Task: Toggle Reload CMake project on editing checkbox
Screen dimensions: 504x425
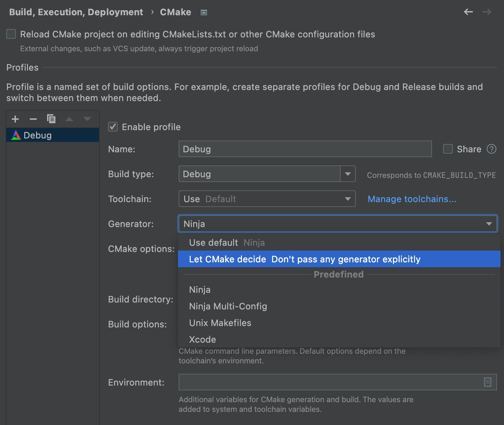Action: [x=11, y=34]
